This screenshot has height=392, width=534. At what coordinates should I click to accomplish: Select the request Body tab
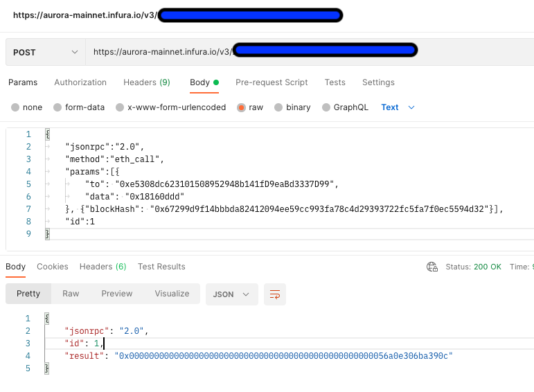coord(204,82)
